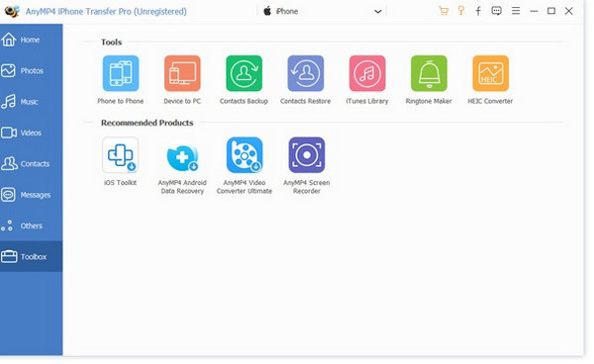Minimize the AnyMP4 window
594x364 pixels.
point(534,11)
